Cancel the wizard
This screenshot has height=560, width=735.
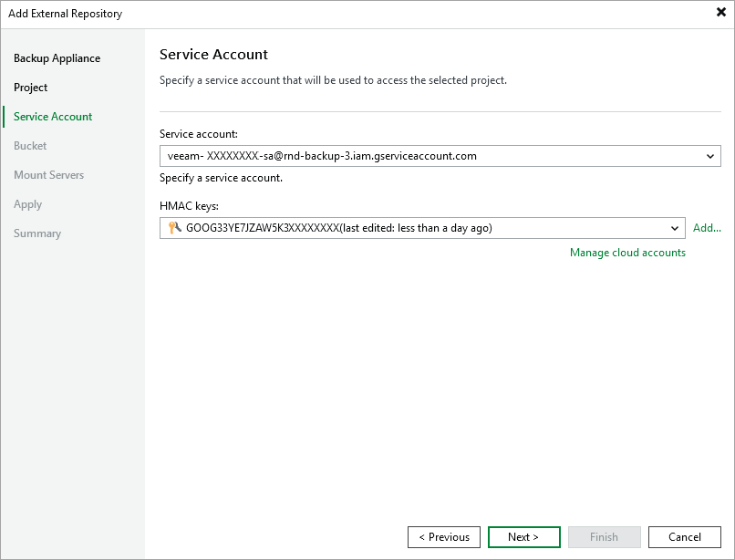point(684,537)
